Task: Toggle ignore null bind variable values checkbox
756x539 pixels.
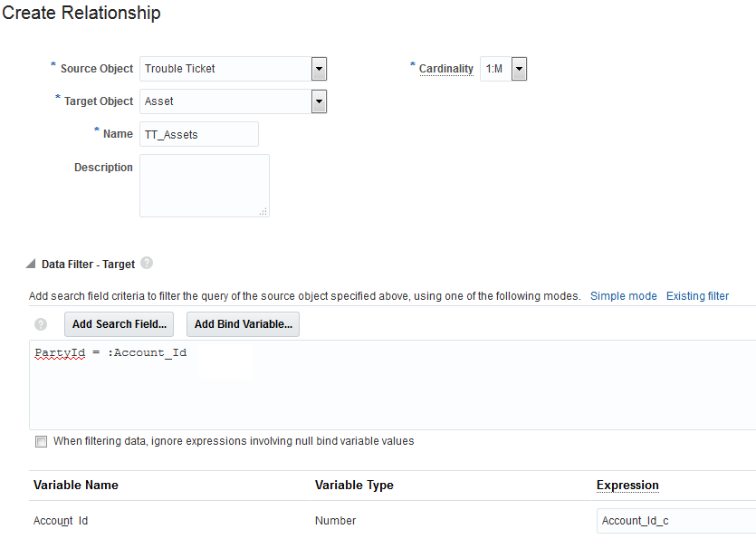Action: pyautogui.click(x=41, y=442)
